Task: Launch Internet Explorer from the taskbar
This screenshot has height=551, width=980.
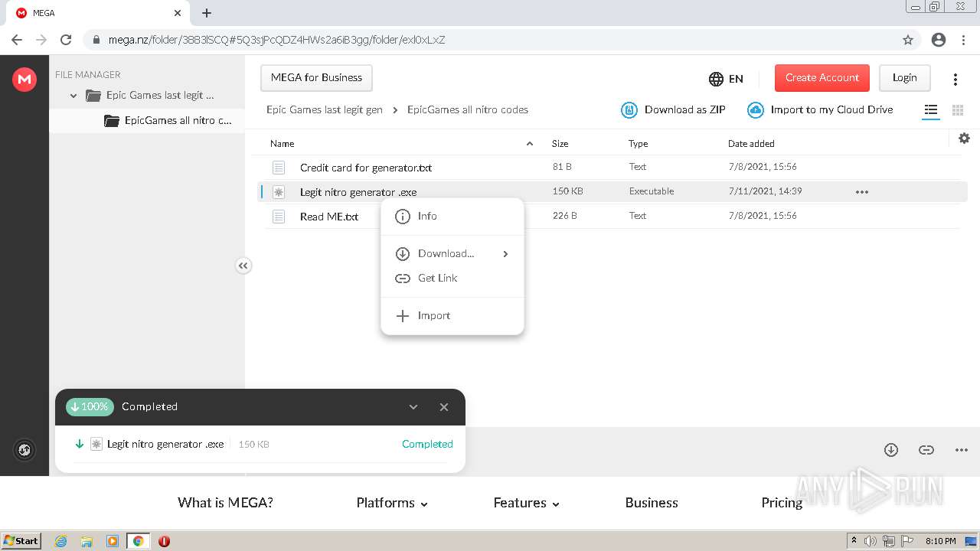Action: [60, 541]
